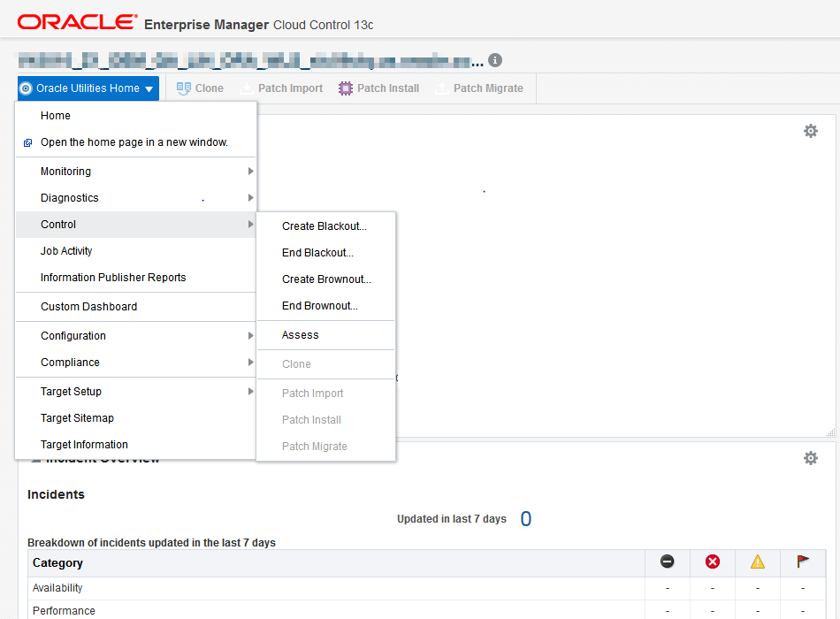Click the Performance row label
Screen dimensions: 840x619
(64, 611)
